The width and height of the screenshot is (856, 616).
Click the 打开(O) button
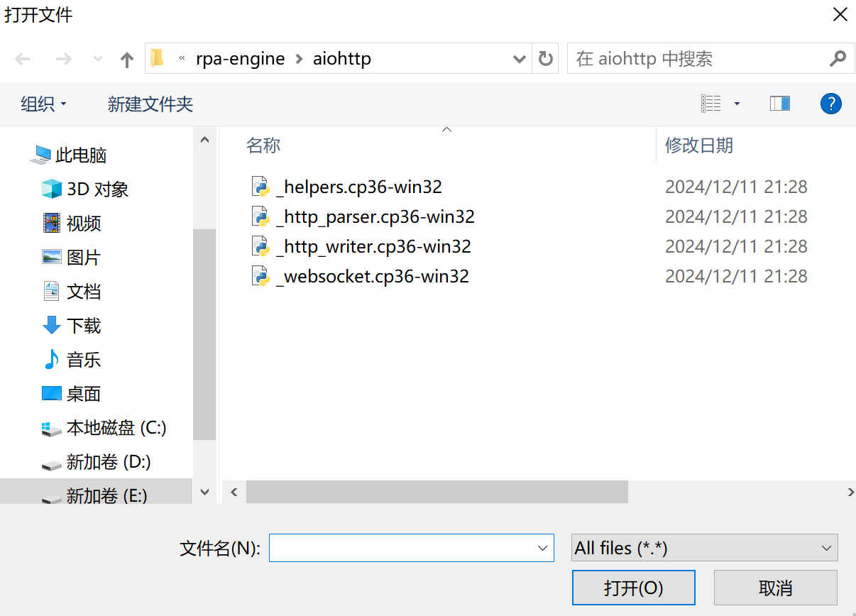633,588
